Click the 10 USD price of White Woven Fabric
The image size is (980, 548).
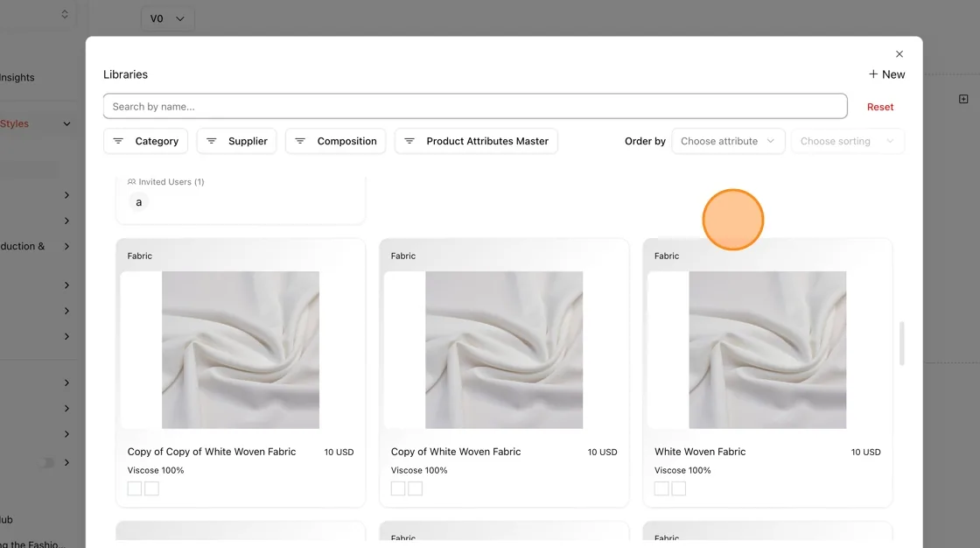point(865,453)
